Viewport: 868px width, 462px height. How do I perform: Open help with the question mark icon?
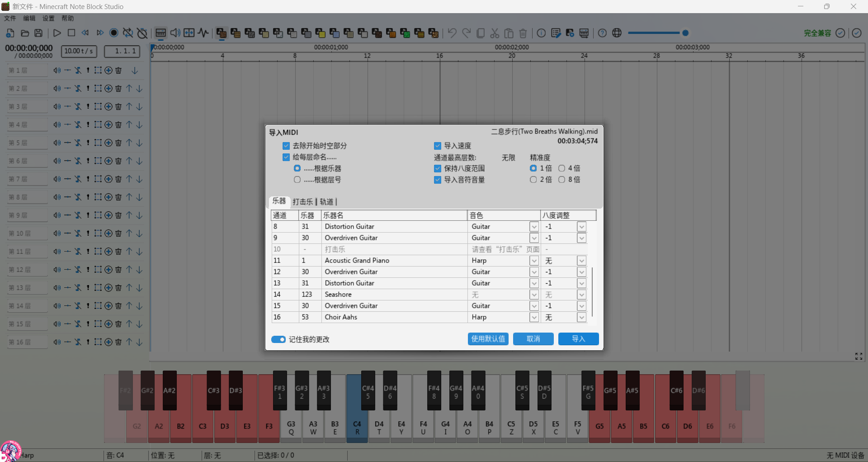pyautogui.click(x=602, y=33)
